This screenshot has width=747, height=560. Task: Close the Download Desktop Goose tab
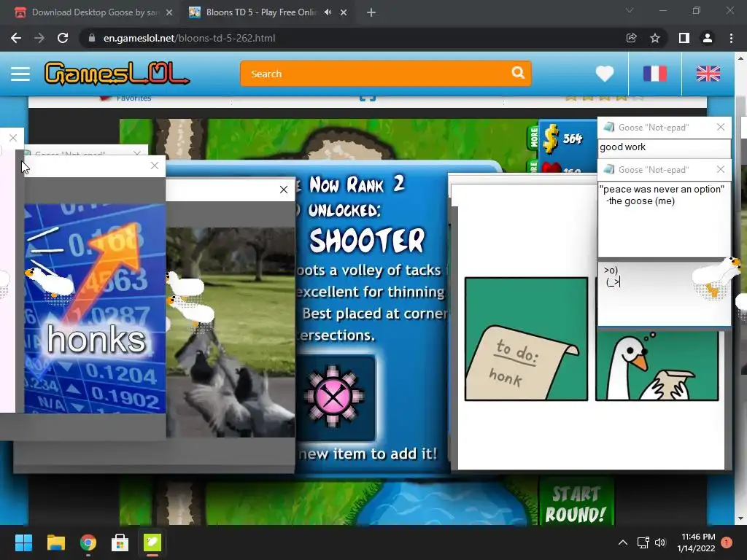(169, 12)
